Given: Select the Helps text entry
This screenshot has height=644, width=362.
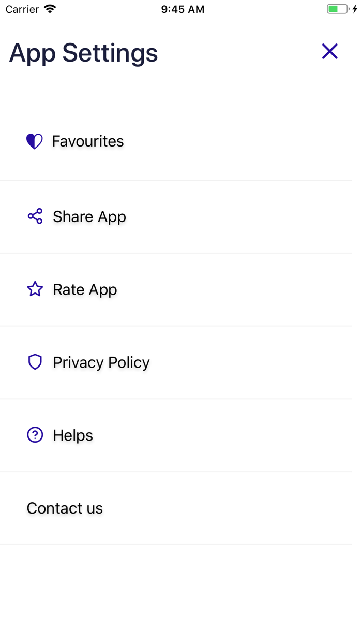Looking at the screenshot, I should click(x=73, y=435).
